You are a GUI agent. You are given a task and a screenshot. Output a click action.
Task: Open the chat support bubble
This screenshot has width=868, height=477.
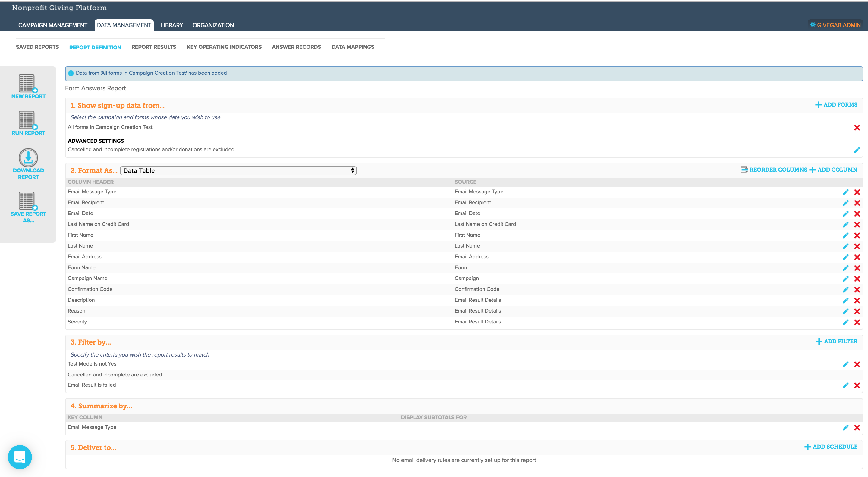click(20, 457)
